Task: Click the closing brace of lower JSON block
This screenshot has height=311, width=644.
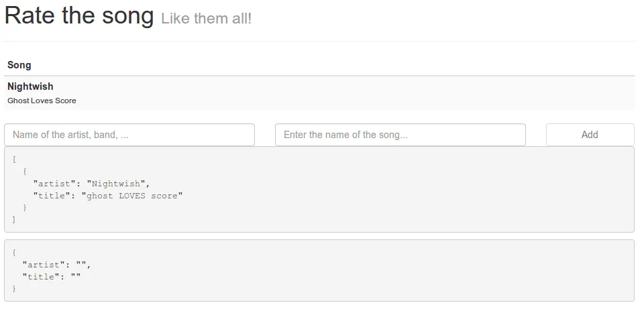Action: (14, 288)
